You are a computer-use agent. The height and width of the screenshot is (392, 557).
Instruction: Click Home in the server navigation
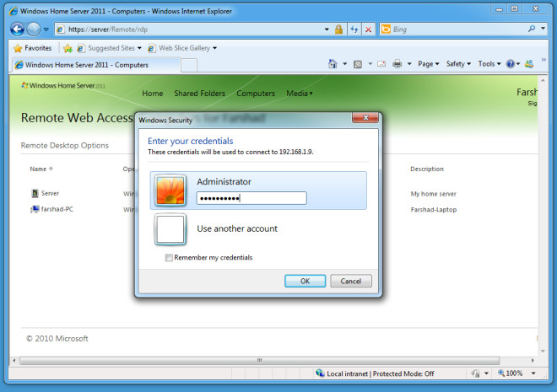(x=153, y=94)
